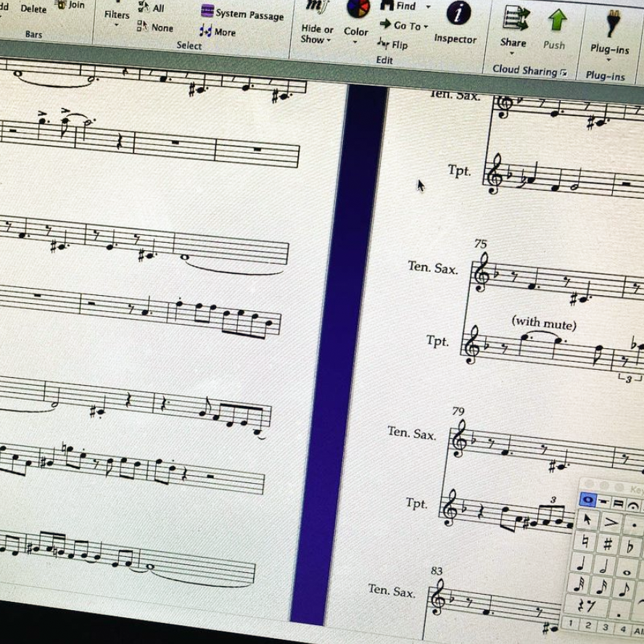The image size is (644, 644).
Task: Click bar number 79
Action: point(458,411)
